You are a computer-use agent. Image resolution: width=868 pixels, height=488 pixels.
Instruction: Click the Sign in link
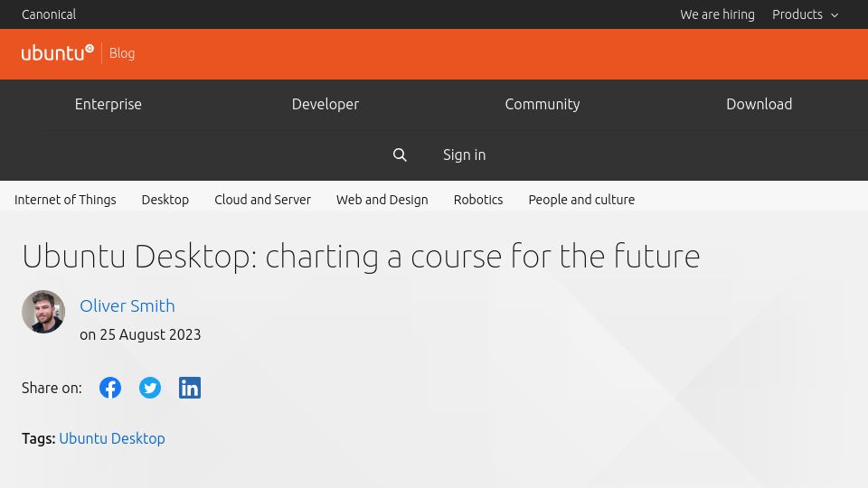[x=465, y=155]
